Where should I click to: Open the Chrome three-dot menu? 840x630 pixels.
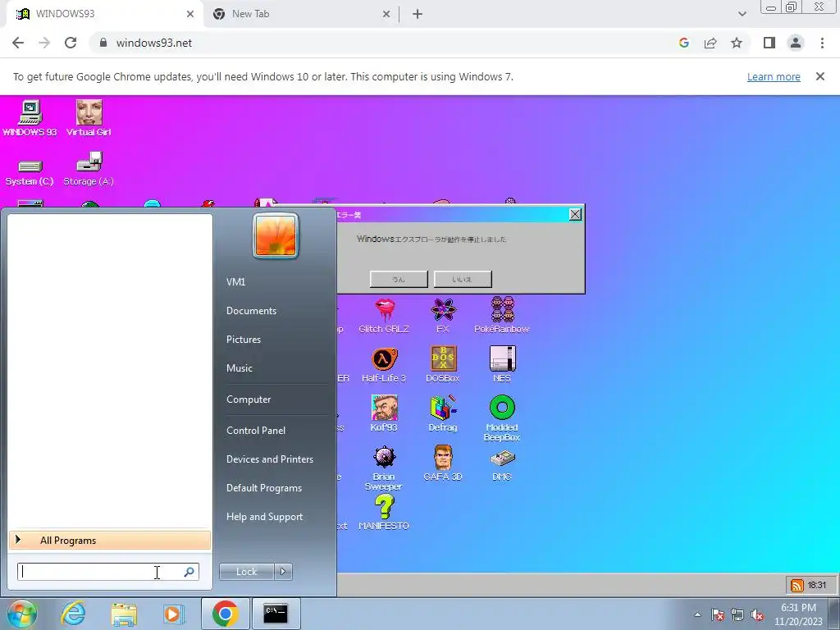pyautogui.click(x=822, y=43)
